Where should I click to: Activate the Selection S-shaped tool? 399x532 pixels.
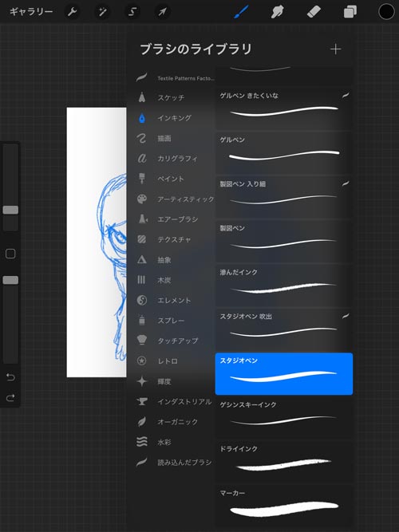click(132, 12)
